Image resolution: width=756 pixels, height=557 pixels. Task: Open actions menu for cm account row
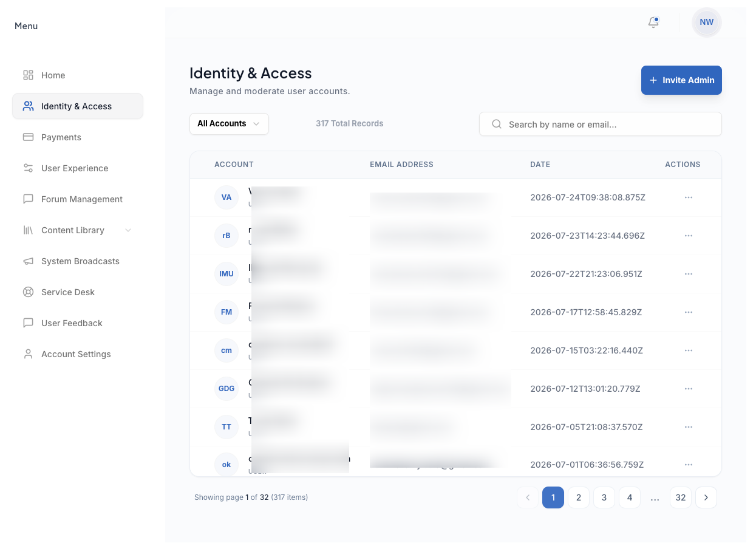[689, 350]
